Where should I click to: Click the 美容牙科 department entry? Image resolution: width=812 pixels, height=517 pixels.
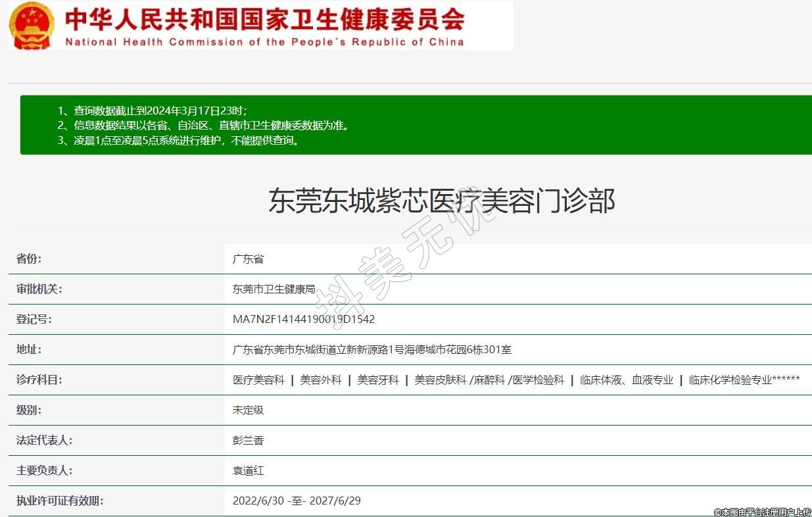pos(378,380)
